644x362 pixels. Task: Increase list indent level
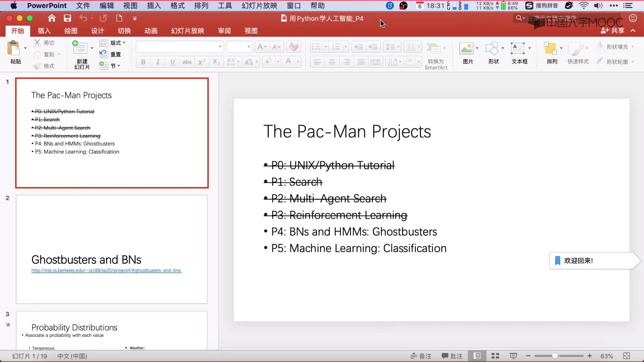coord(373,47)
